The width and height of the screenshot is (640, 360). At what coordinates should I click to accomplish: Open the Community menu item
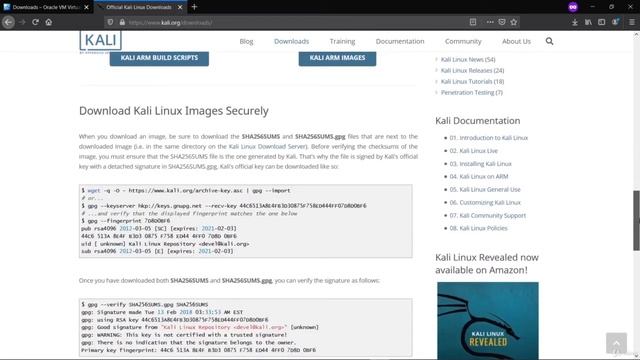click(463, 41)
